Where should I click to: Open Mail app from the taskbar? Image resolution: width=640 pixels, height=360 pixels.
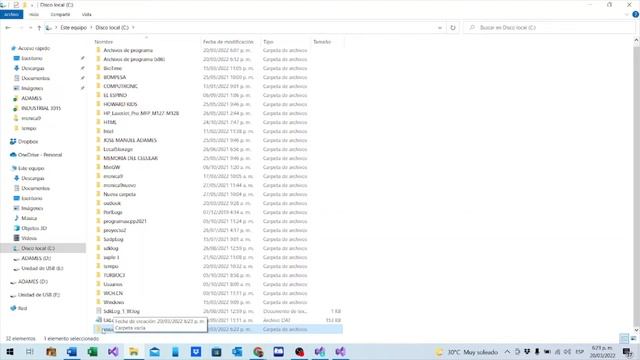155,351
